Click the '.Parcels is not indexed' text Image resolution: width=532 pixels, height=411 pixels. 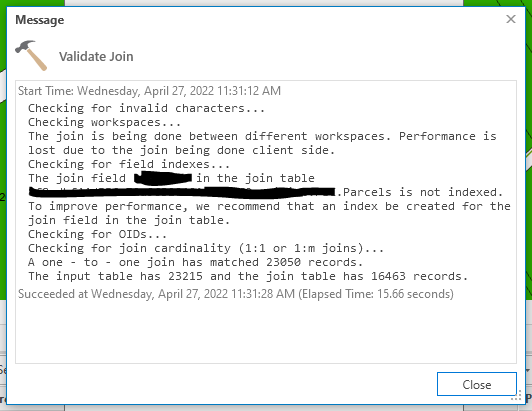(420, 192)
